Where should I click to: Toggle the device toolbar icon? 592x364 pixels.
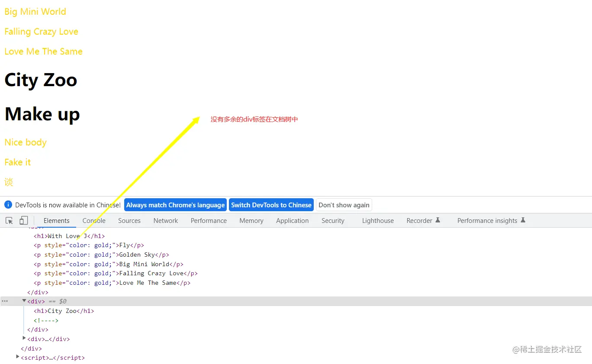[23, 221]
